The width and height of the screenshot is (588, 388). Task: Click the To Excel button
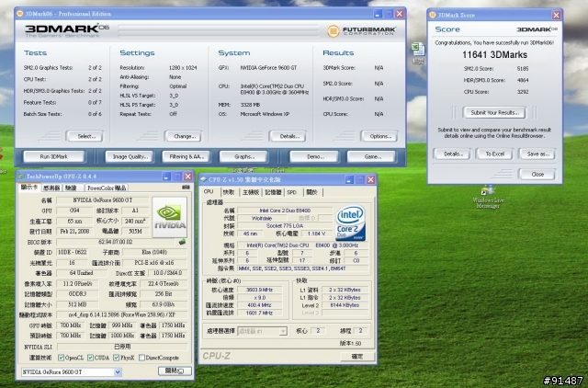pyautogui.click(x=494, y=154)
